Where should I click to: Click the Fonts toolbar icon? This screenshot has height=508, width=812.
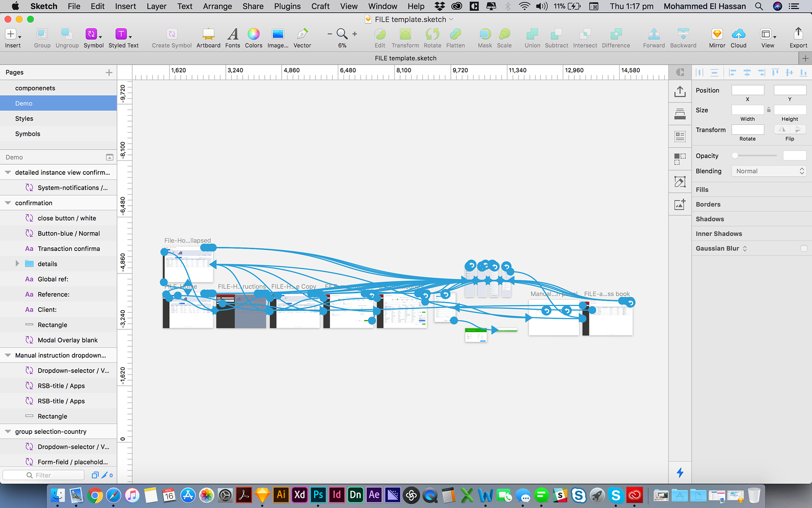[233, 35]
